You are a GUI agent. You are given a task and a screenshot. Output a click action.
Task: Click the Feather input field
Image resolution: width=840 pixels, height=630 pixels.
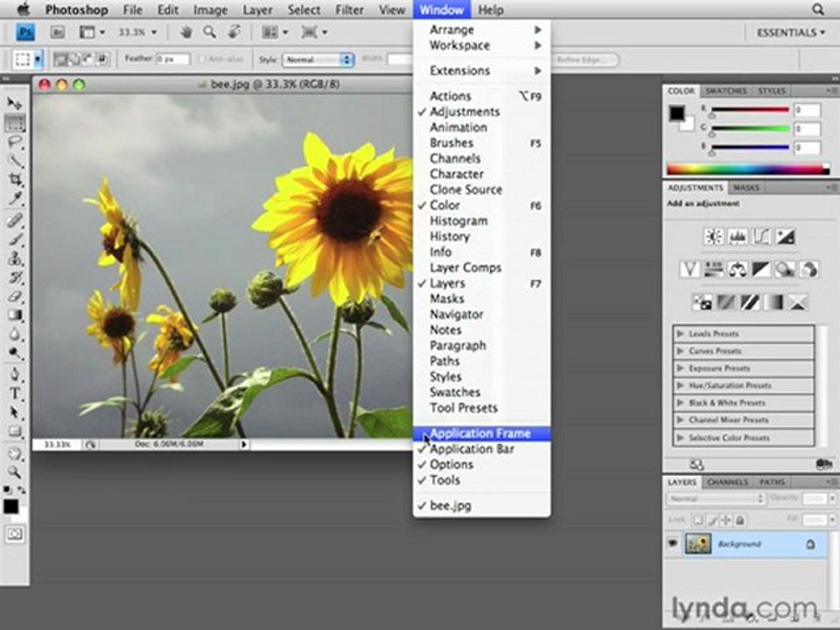pyautogui.click(x=173, y=59)
